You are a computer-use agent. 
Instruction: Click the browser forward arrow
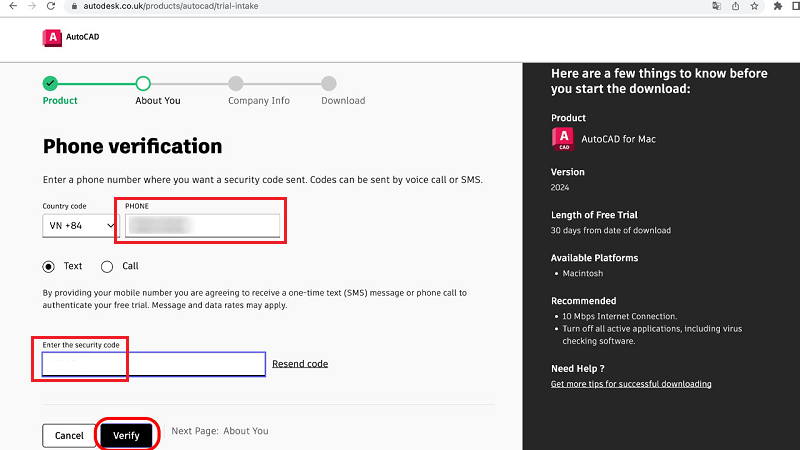point(32,6)
